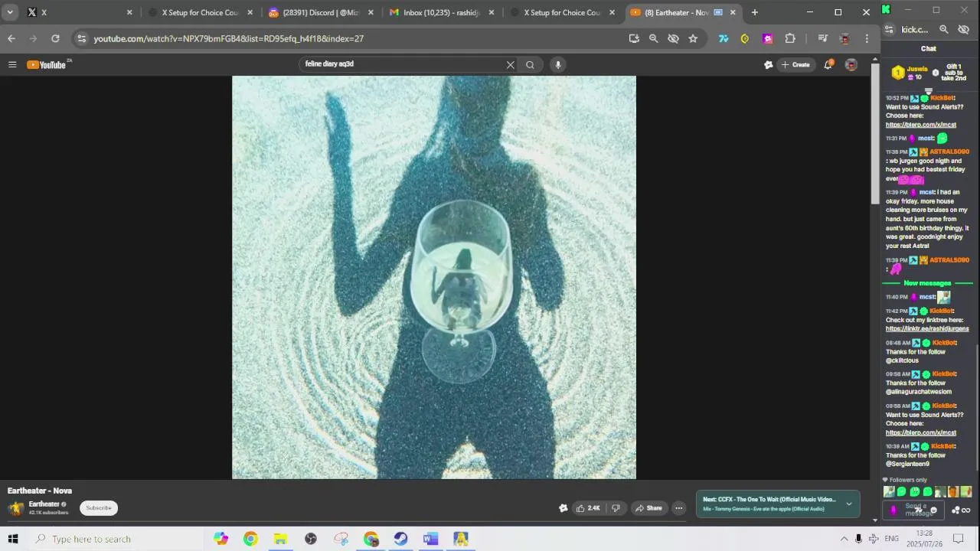Install app icon in the address bar
This screenshot has height=551, width=980.
click(634, 38)
